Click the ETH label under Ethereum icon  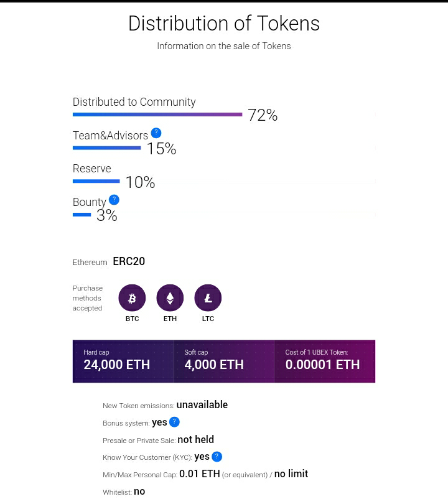pyautogui.click(x=170, y=319)
